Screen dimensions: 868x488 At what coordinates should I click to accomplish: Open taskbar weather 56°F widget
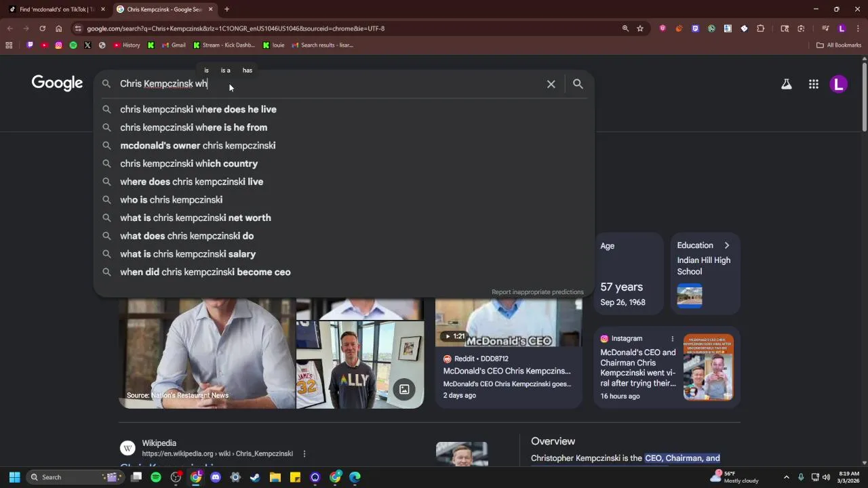pos(734,477)
